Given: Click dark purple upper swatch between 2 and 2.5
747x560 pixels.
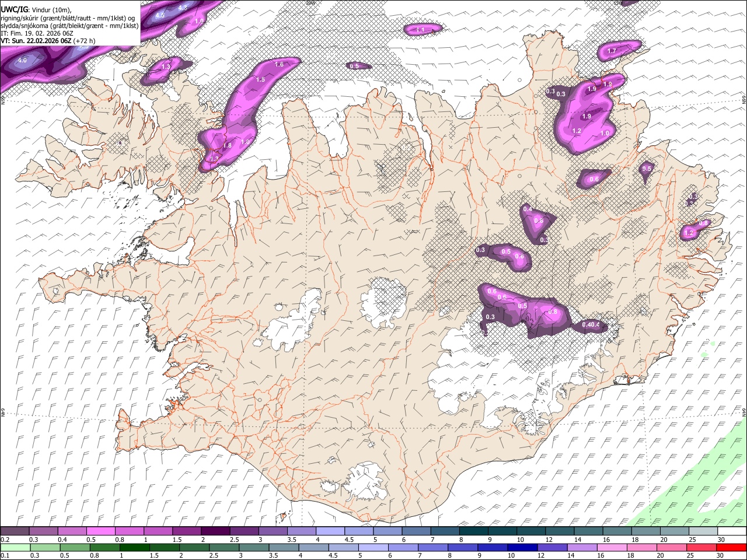Looking at the screenshot, I should pyautogui.click(x=215, y=531).
